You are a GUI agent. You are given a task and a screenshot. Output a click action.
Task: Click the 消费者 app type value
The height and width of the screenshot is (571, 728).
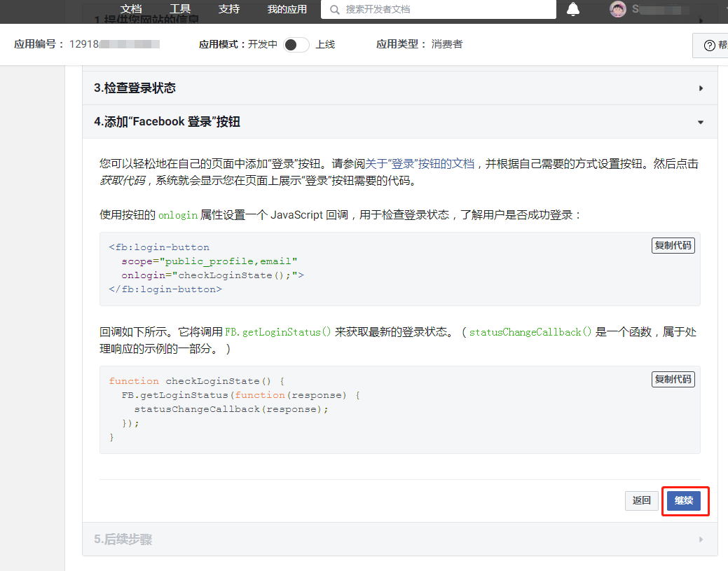[446, 44]
